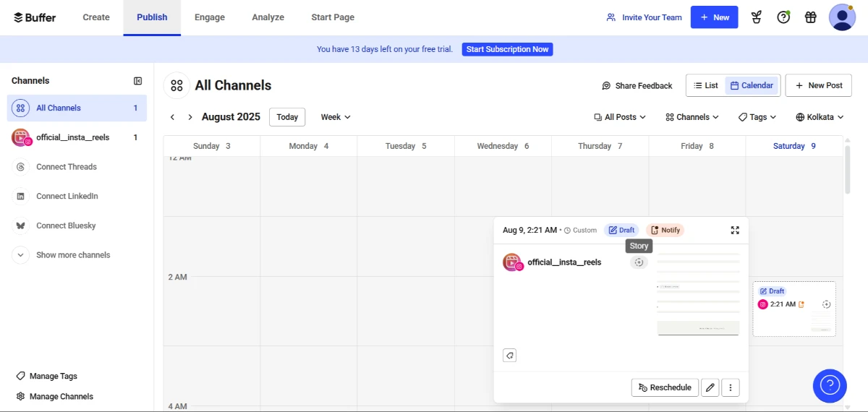Click the All Channels grid icon beside heading

coord(176,85)
